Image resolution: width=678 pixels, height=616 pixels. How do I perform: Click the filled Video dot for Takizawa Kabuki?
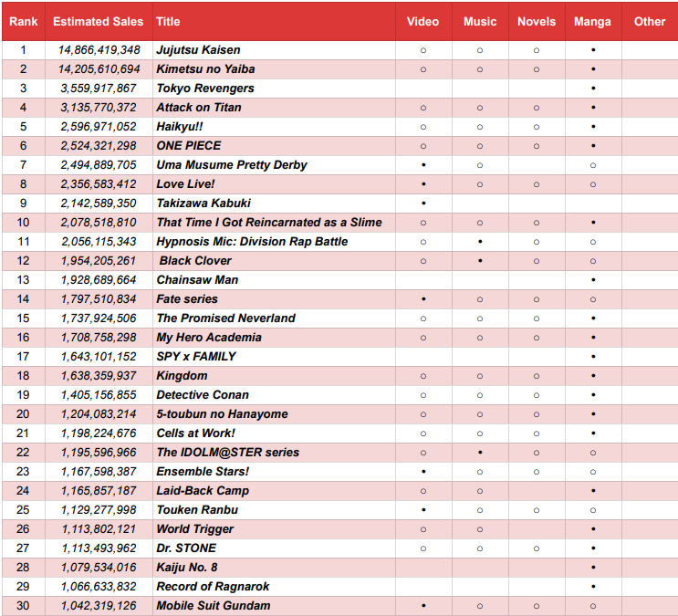coord(423,204)
